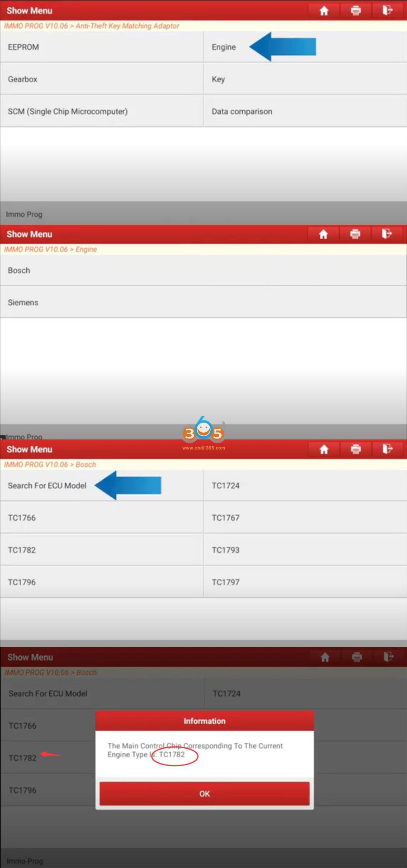407x868 pixels.
Task: Click dimmed home icon behind Information dialog
Action: point(325,657)
